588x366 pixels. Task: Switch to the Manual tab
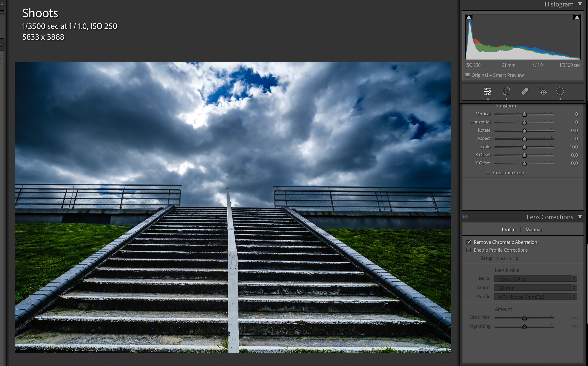click(533, 229)
